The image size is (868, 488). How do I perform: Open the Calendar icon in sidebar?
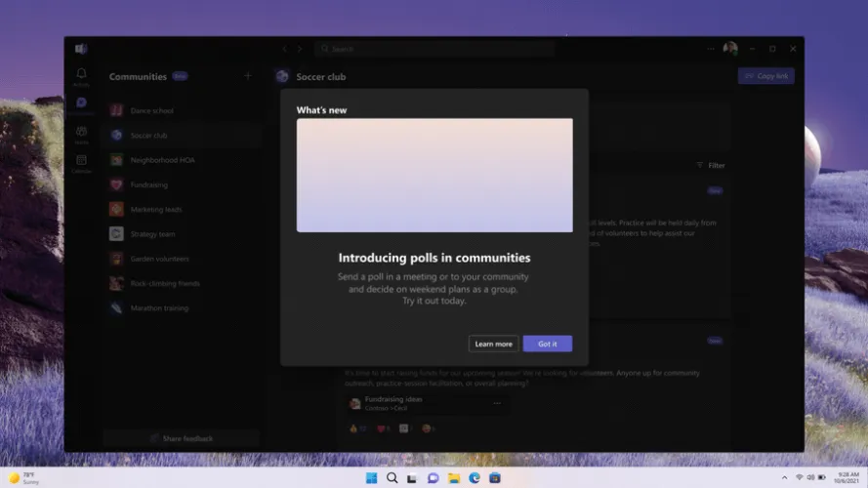click(81, 161)
